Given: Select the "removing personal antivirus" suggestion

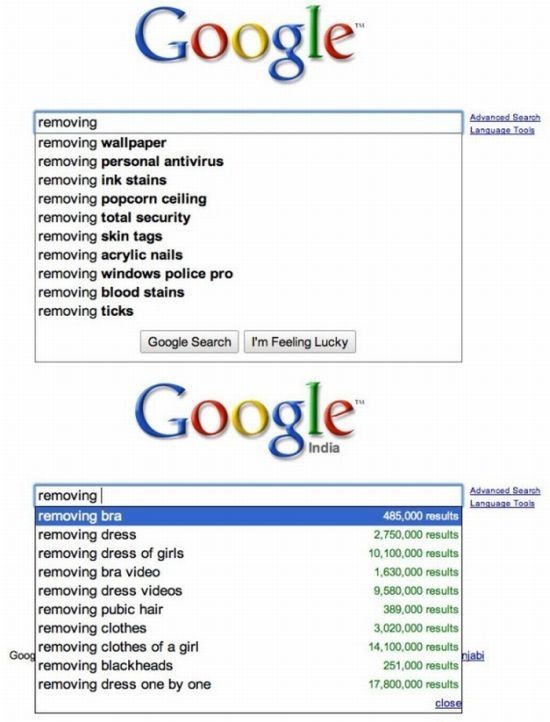Looking at the screenshot, I should 249,162.
